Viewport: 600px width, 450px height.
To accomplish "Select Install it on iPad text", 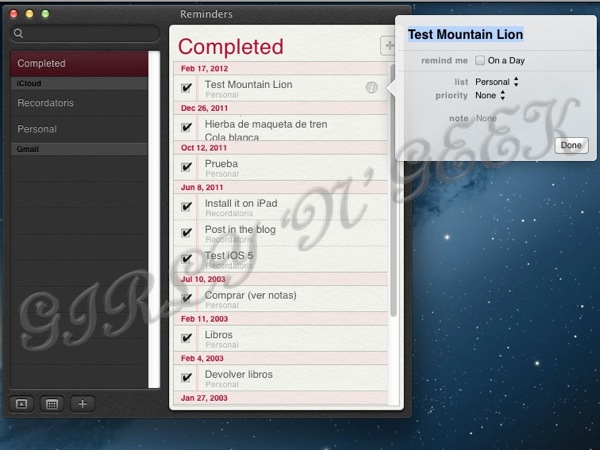I will [241, 204].
